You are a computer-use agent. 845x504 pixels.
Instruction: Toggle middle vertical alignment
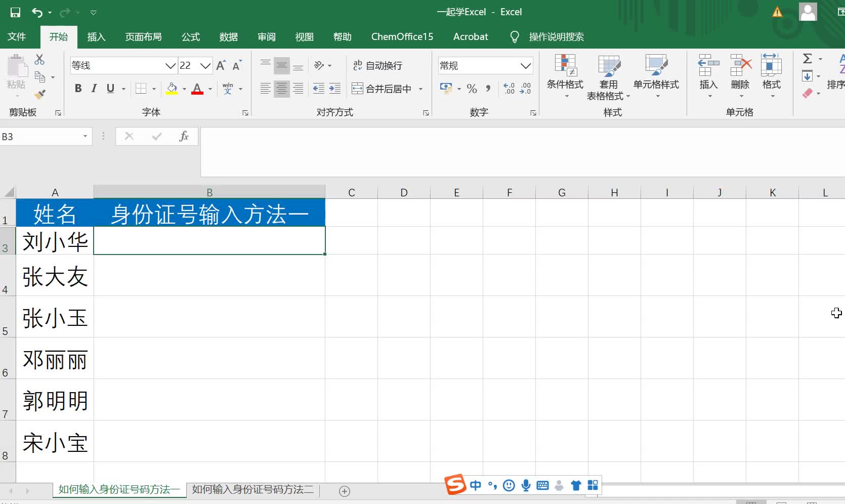click(282, 65)
